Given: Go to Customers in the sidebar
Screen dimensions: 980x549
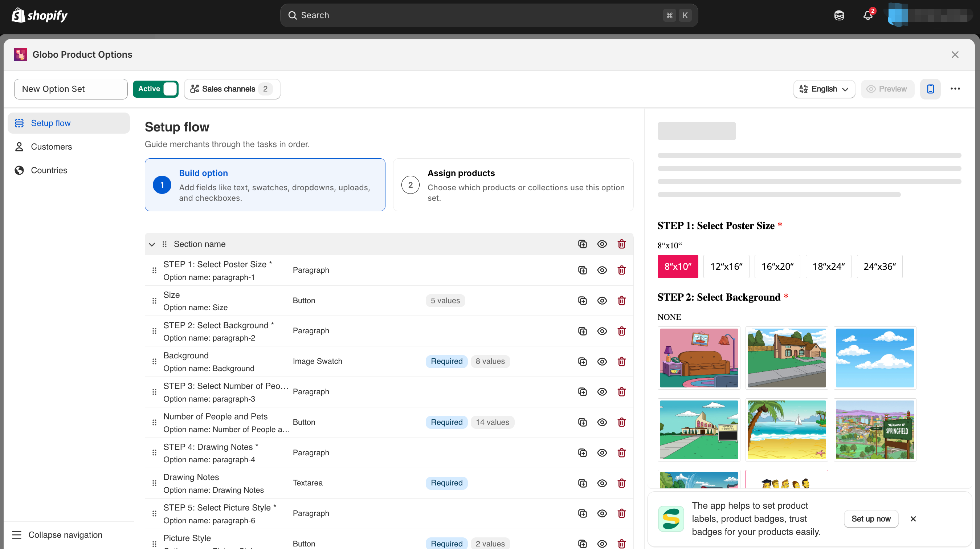Looking at the screenshot, I should pos(69,147).
